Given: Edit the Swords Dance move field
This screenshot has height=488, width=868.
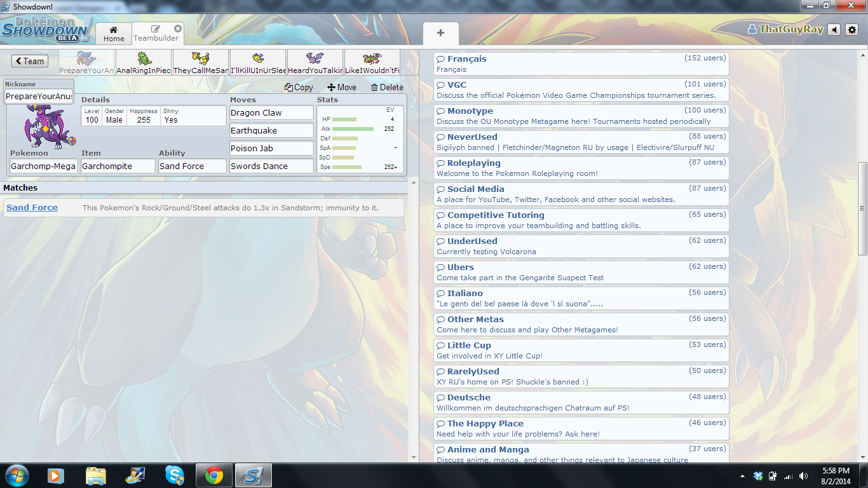Looking at the screenshot, I should click(x=272, y=166).
